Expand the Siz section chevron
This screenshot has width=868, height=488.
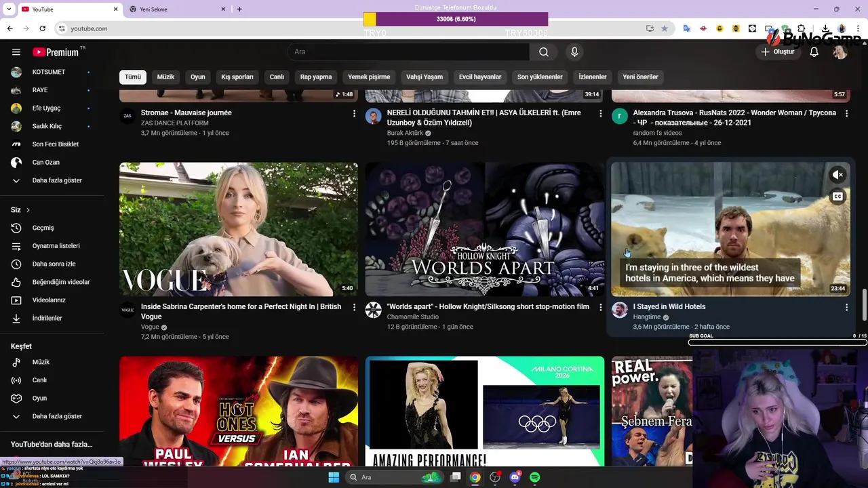(x=28, y=210)
